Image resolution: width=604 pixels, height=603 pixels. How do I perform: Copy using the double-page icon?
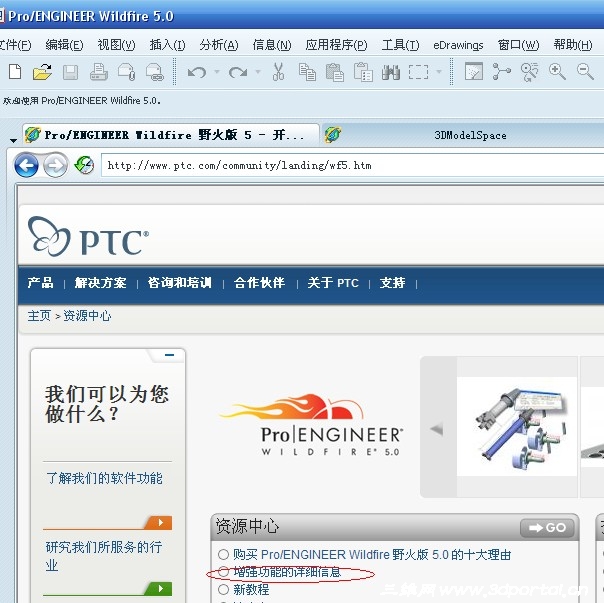point(307,72)
